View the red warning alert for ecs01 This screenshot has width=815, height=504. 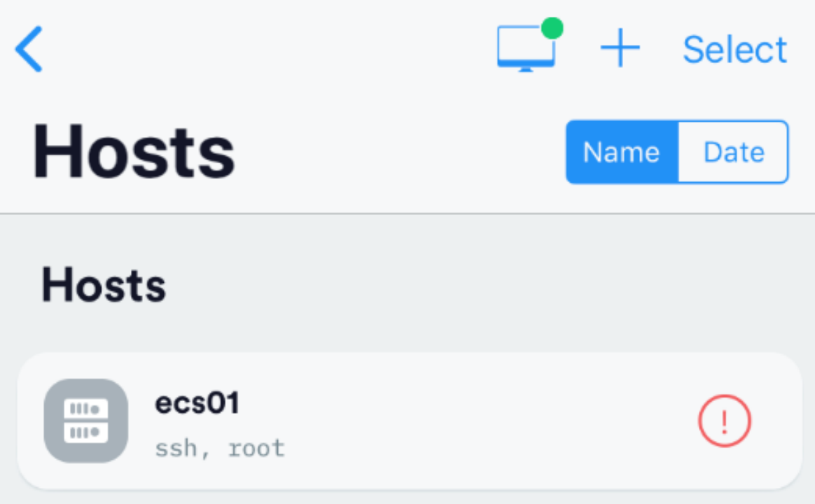[x=725, y=421]
